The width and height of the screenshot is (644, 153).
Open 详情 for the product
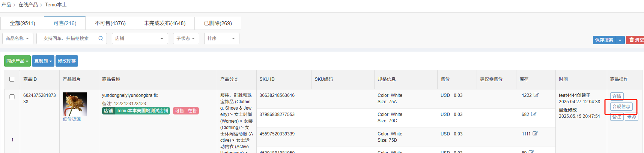click(x=617, y=96)
